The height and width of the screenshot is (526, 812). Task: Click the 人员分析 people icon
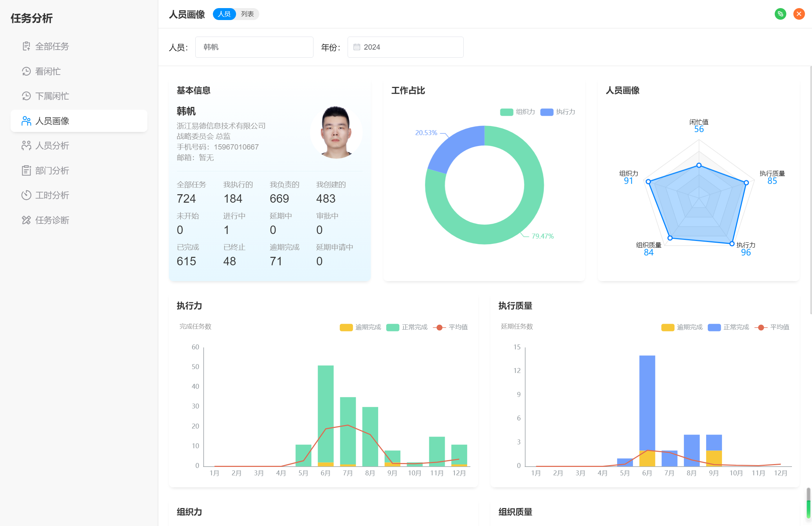26,146
